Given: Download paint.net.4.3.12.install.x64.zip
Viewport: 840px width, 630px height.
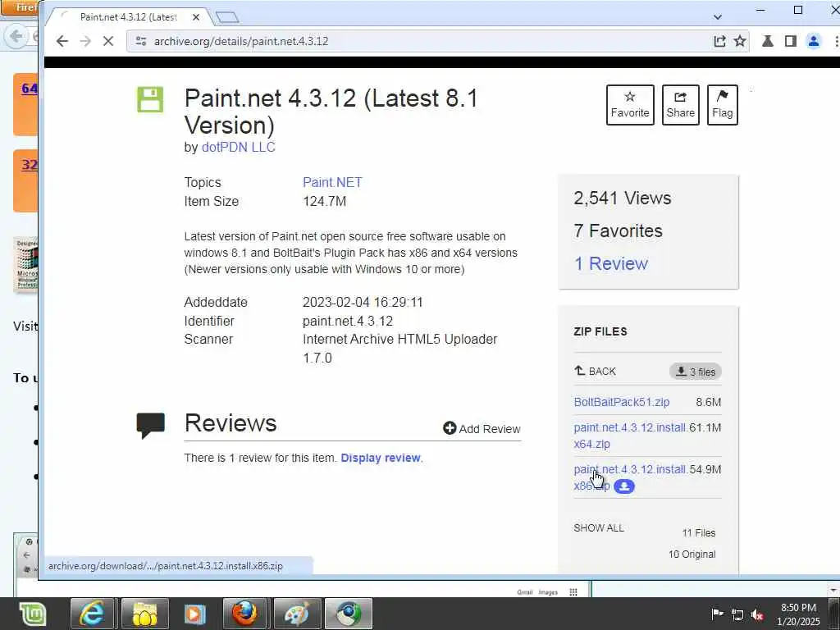Looking at the screenshot, I should [630, 436].
